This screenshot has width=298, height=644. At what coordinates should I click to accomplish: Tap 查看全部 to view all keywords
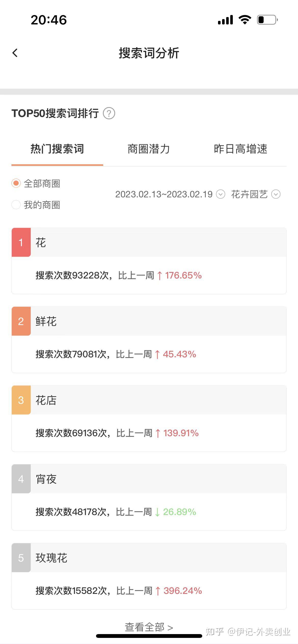click(x=149, y=627)
